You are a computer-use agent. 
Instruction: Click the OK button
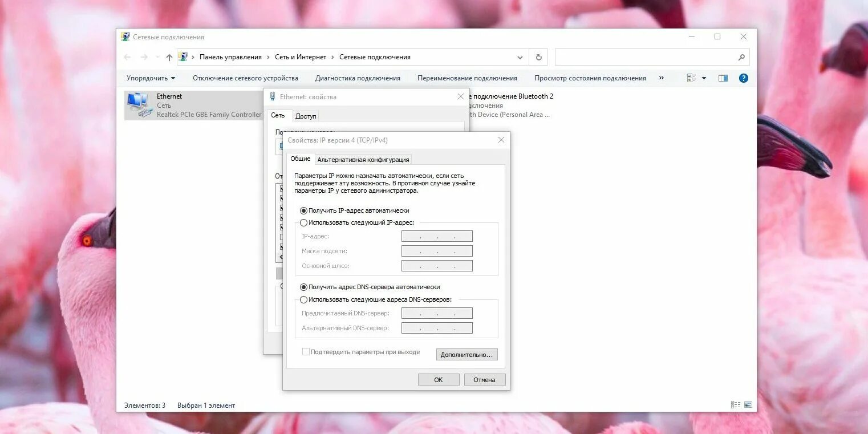(x=439, y=380)
